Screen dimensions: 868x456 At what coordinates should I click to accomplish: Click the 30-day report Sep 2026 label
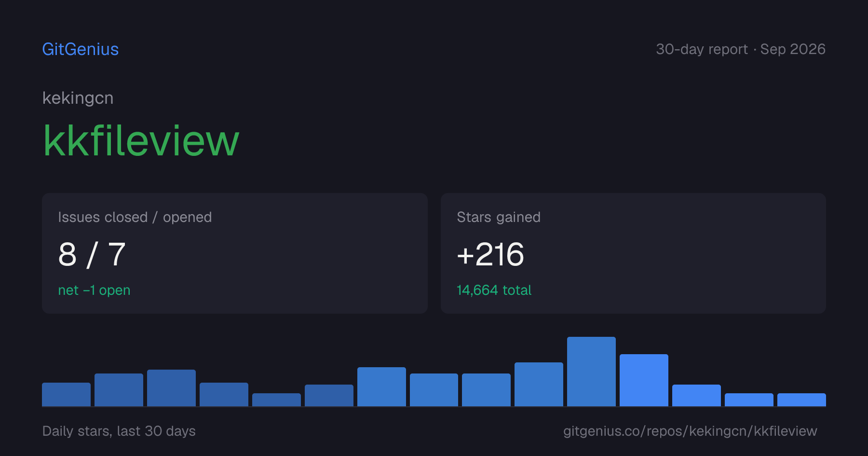(741, 49)
